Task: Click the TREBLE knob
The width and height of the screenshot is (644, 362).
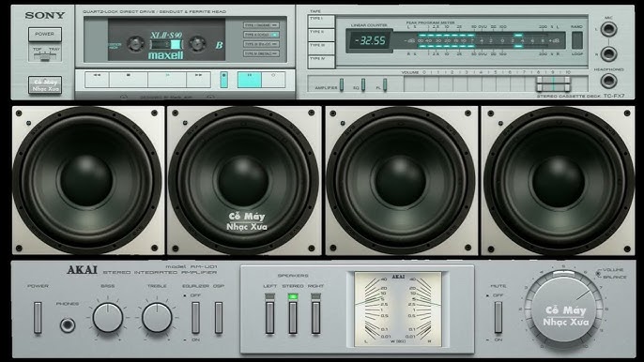Action: click(x=157, y=318)
